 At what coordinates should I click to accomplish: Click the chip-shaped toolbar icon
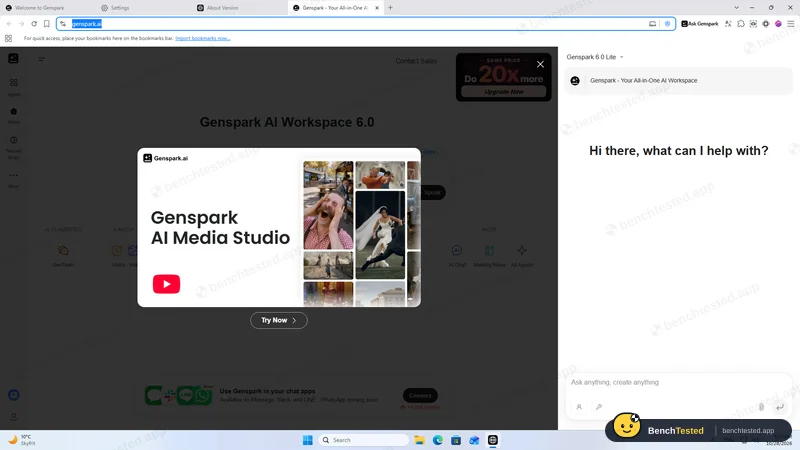pos(766,23)
